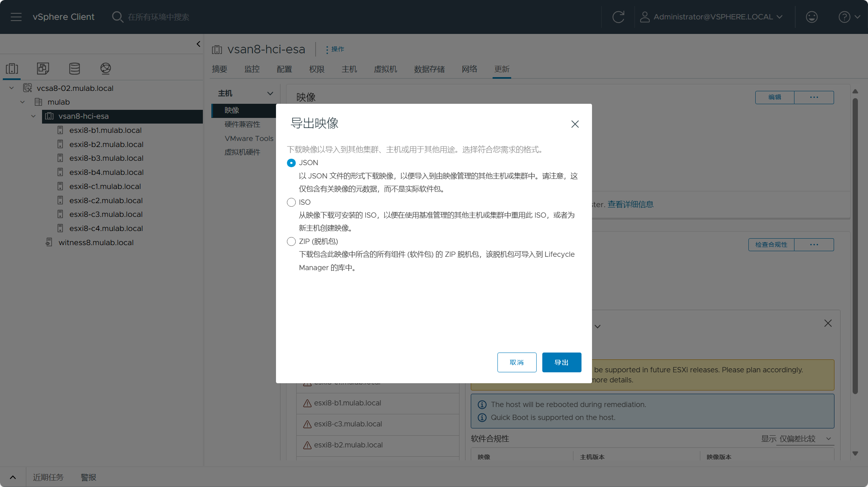Click the datacenter icon beside mulab
868x487 pixels.
[x=39, y=102]
